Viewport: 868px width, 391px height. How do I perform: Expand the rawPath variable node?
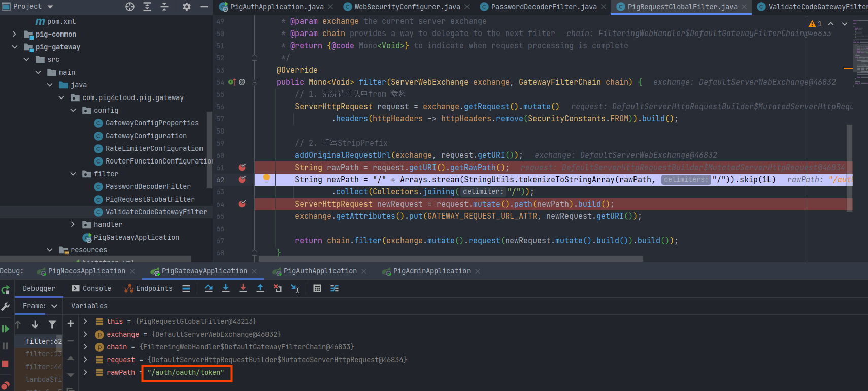pos(85,372)
